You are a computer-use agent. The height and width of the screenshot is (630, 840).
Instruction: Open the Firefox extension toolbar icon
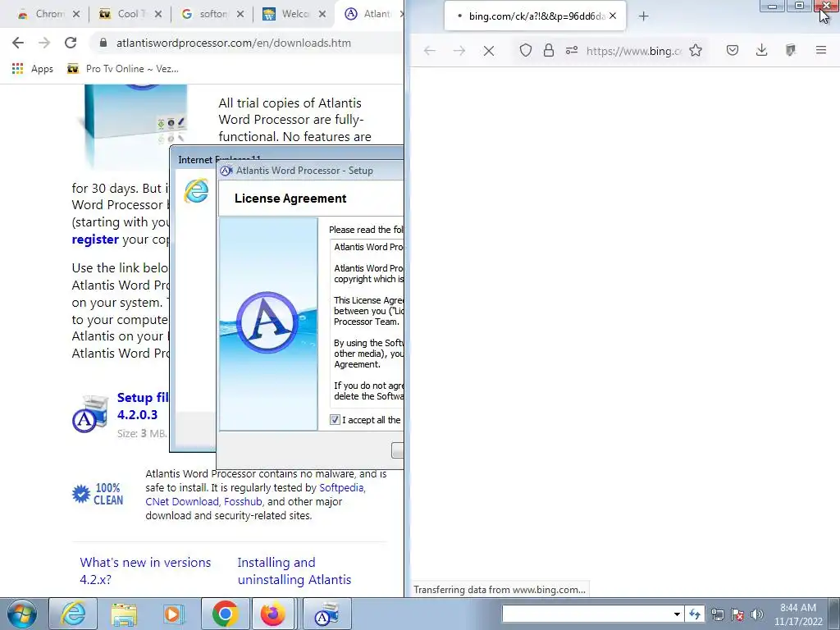[790, 50]
